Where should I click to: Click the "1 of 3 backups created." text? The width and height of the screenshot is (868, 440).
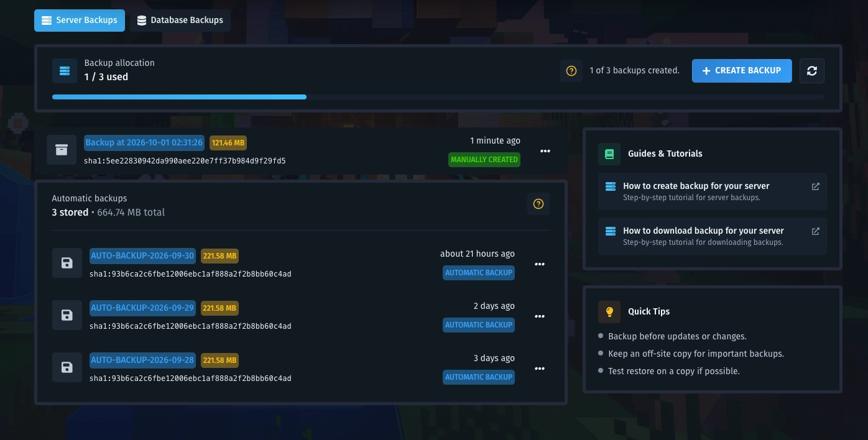[634, 71]
